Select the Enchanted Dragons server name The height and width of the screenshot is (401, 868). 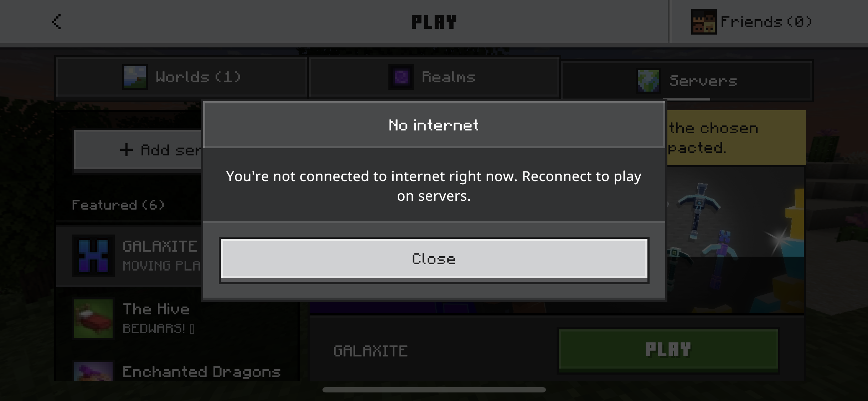202,372
